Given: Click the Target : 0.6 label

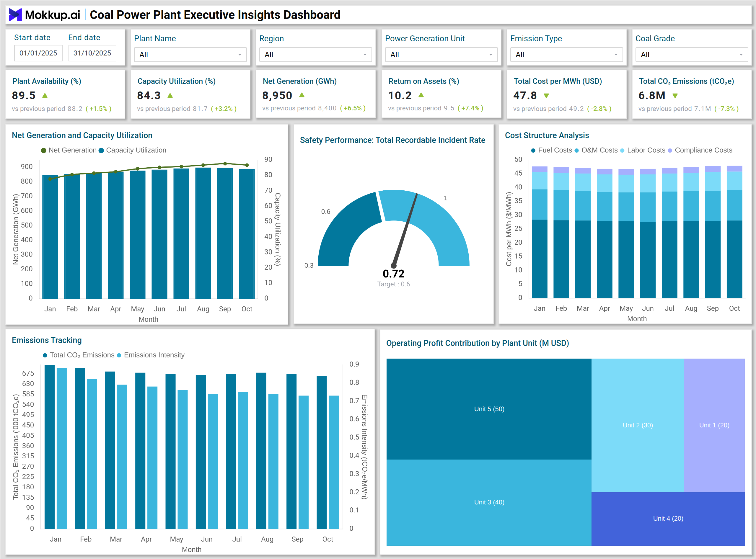Looking at the screenshot, I should [393, 284].
